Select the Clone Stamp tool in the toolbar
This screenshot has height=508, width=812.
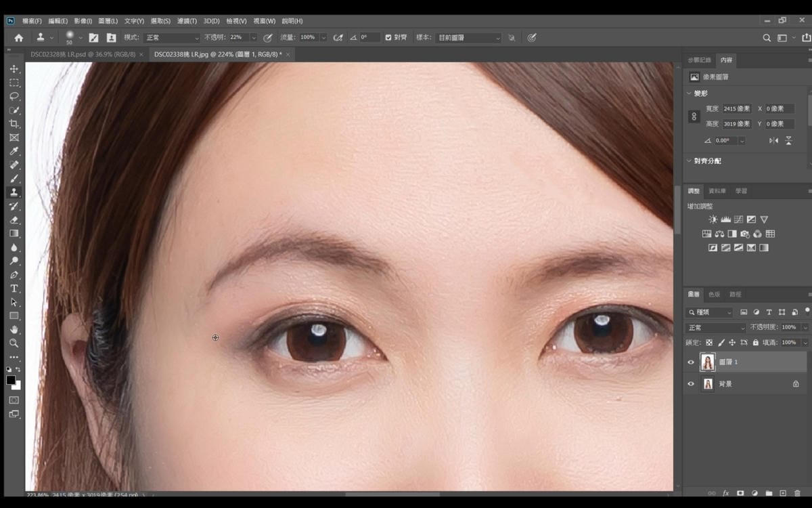[14, 192]
